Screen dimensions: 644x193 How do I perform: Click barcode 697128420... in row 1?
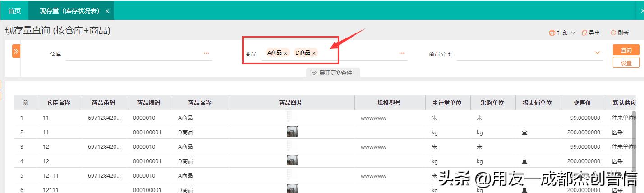click(x=105, y=118)
